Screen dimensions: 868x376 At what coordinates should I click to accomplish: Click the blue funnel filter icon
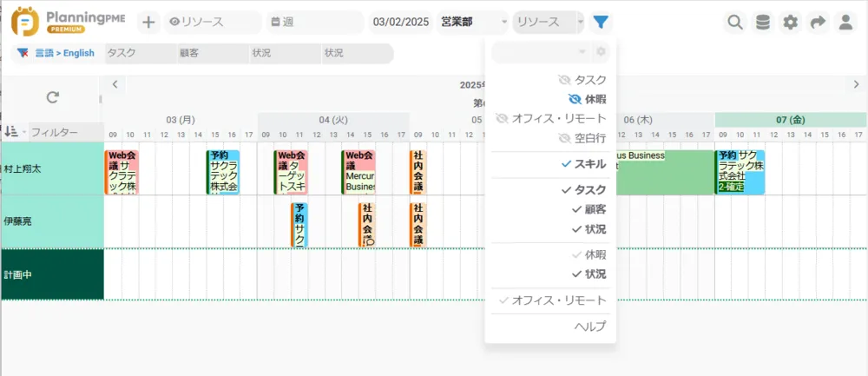tap(601, 23)
